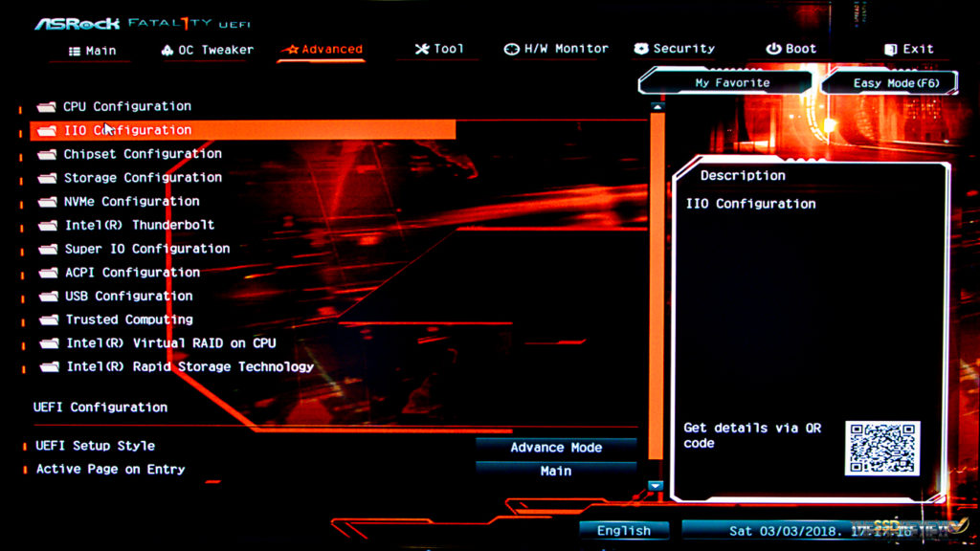Click the ACPI Configuration folder icon
This screenshot has height=551, width=980.
click(49, 273)
